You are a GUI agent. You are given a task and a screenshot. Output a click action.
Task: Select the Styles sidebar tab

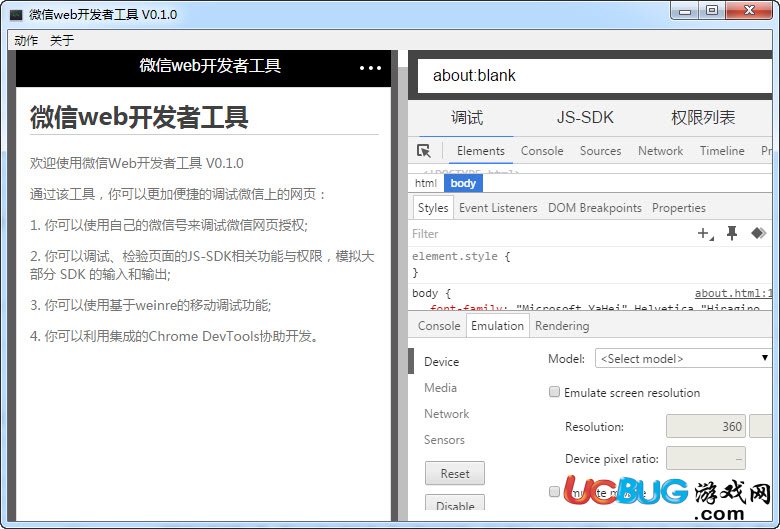pyautogui.click(x=433, y=208)
